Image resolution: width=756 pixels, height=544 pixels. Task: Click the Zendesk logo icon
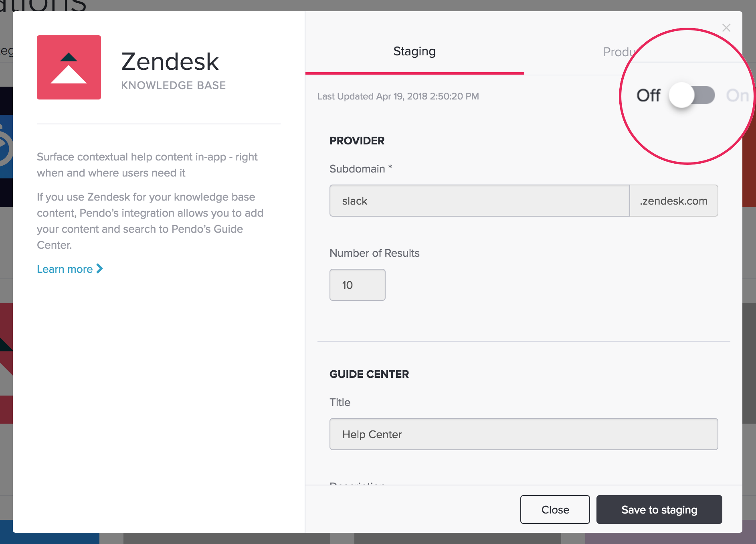coord(69,67)
